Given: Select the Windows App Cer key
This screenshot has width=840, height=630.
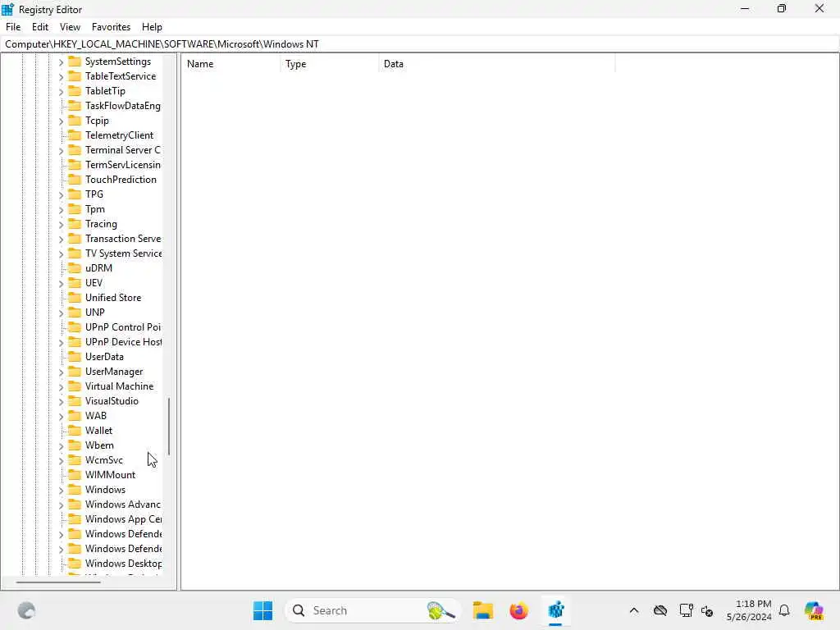Looking at the screenshot, I should click(123, 519).
